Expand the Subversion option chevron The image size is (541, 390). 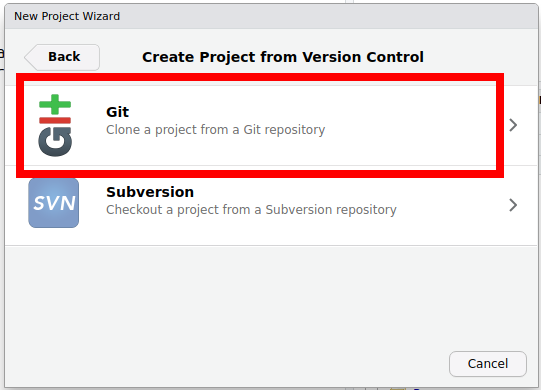click(513, 205)
